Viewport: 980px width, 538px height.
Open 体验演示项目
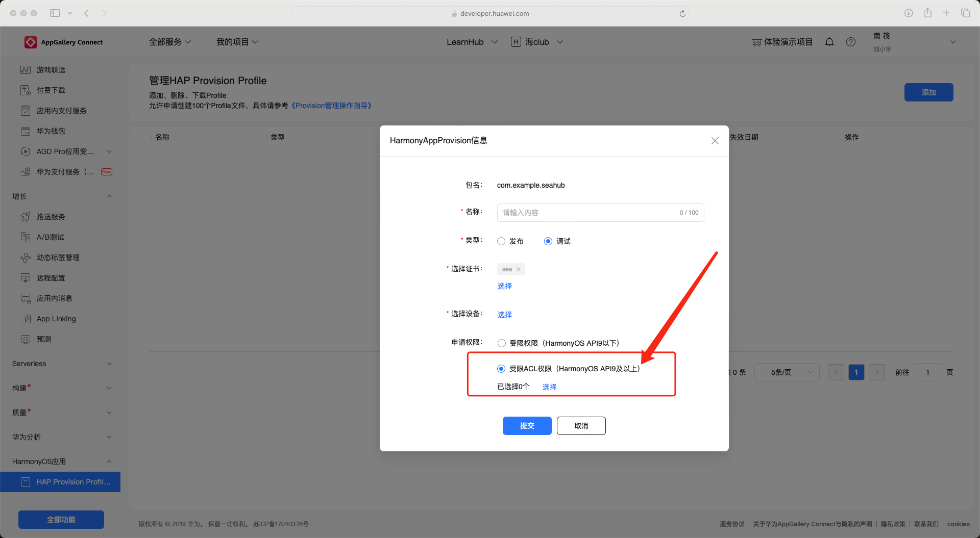click(782, 42)
